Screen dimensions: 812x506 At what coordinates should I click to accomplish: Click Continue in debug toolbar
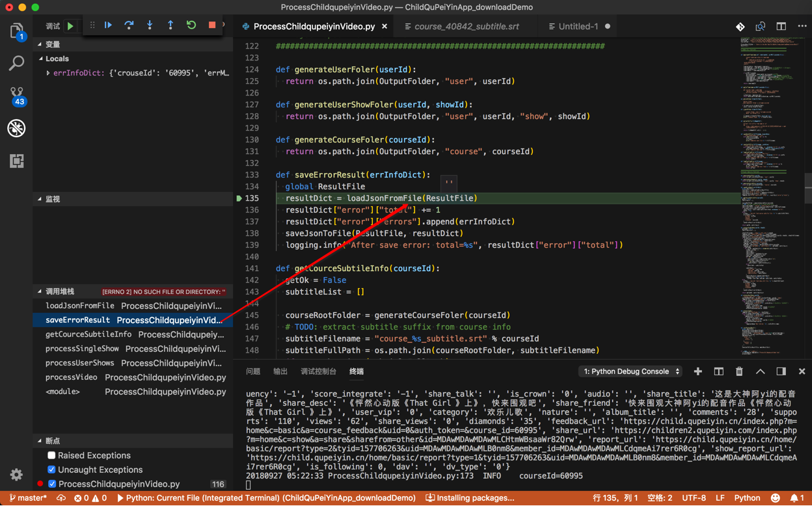tap(108, 25)
